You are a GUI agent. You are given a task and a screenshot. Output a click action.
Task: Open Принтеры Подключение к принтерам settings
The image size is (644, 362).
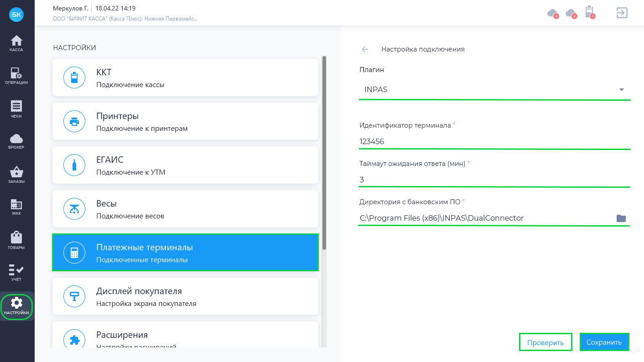click(185, 121)
